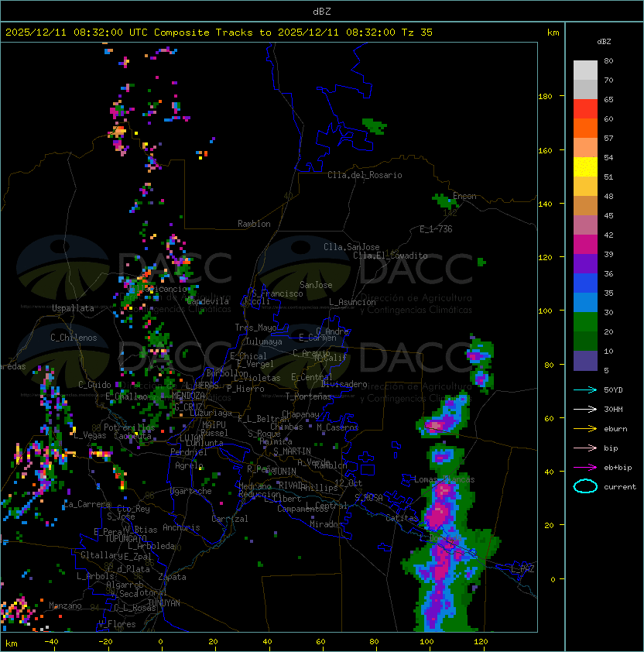The height and width of the screenshot is (652, 644).
Task: Click the white 30HM arrow in legend
Action: pos(585,409)
